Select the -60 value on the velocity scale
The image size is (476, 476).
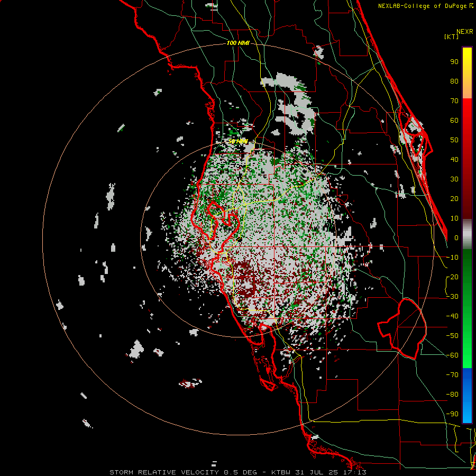[x=452, y=355]
